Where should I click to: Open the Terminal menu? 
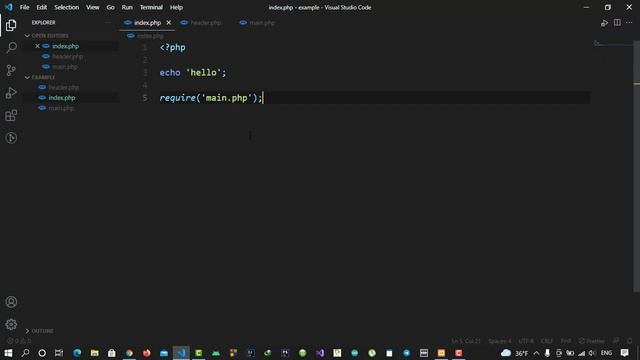151,7
